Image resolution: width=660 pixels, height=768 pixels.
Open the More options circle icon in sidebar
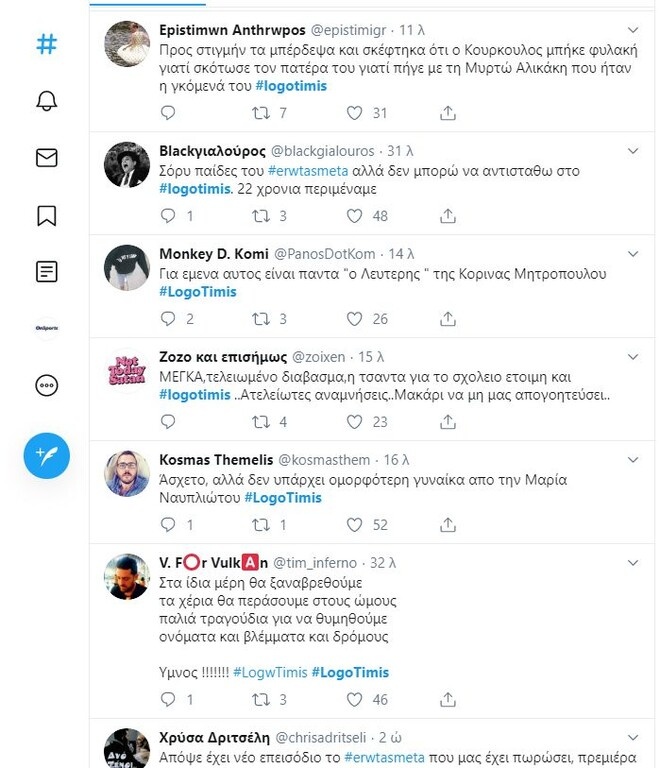[46, 385]
